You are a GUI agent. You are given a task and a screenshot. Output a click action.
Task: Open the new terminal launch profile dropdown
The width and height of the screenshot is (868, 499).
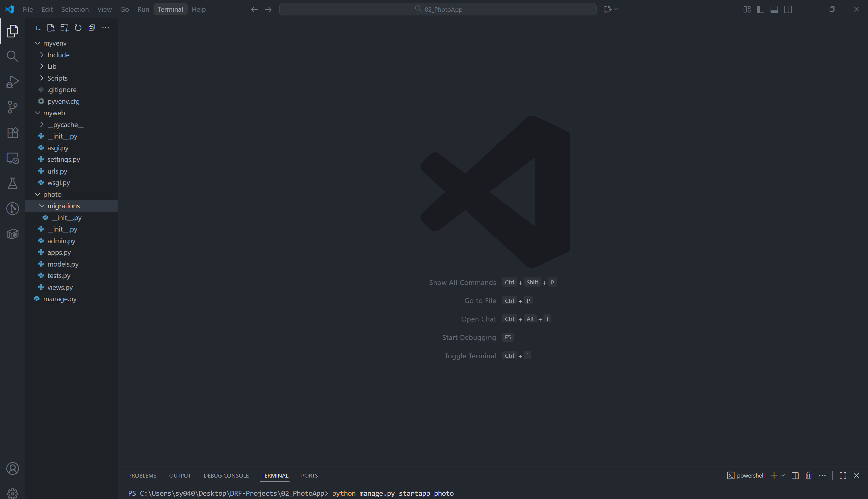coord(783,475)
